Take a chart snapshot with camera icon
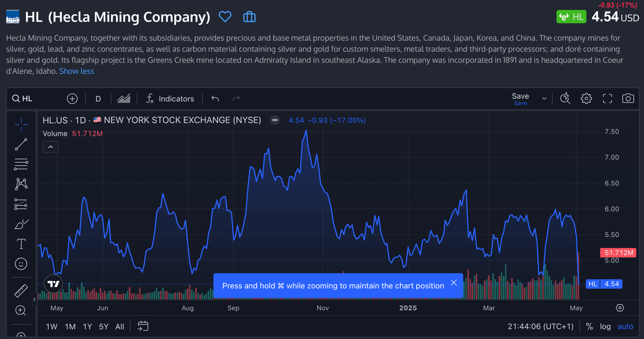The image size is (644, 339). (628, 99)
